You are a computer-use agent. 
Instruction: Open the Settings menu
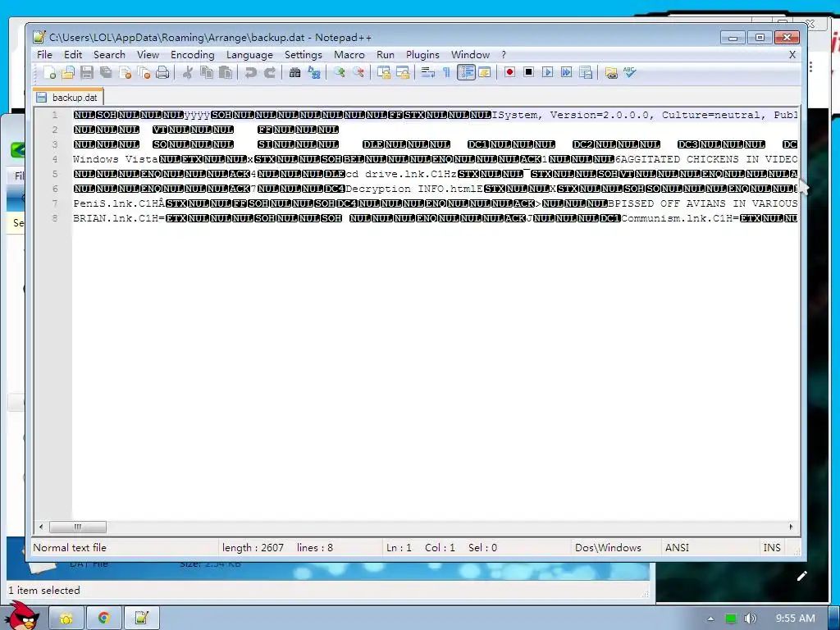pos(304,55)
